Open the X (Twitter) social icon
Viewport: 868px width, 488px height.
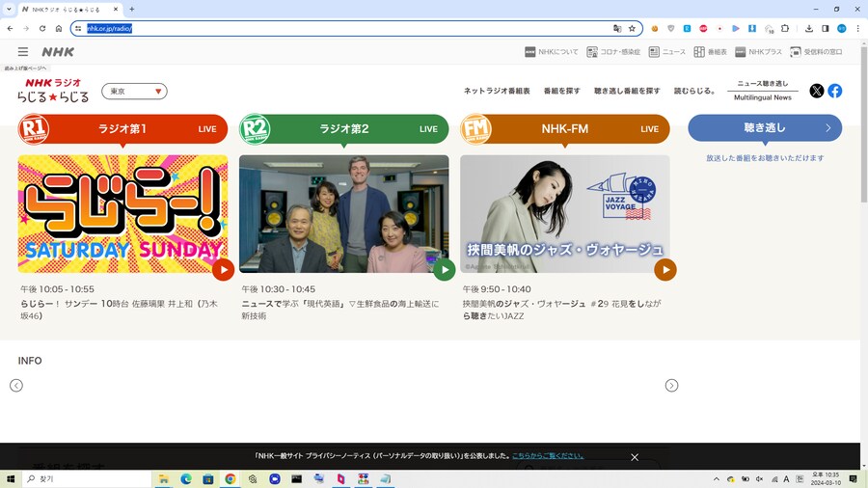[x=817, y=91]
